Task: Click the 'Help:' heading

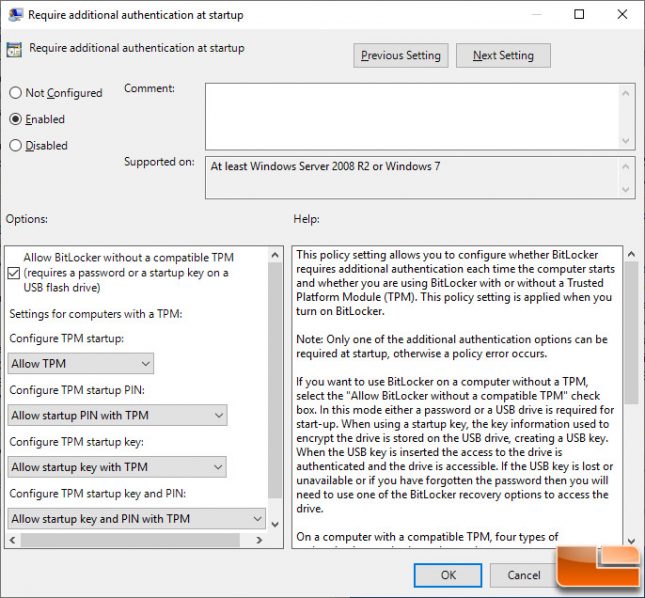Action: (x=306, y=219)
